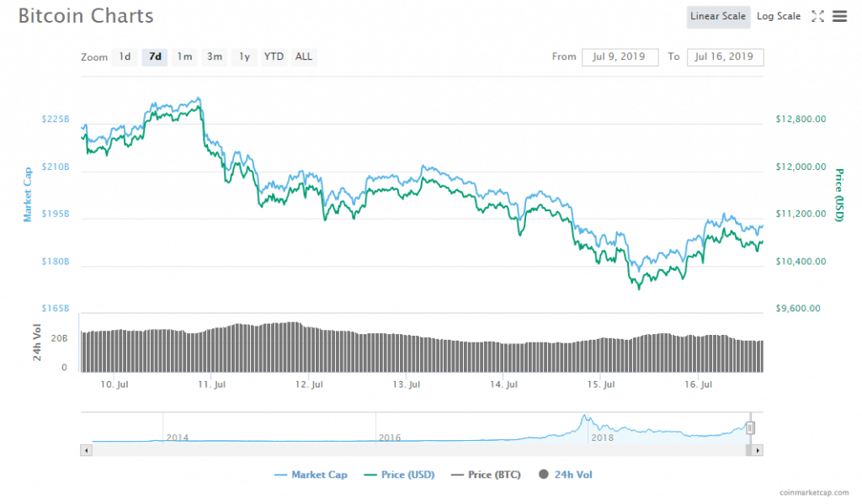Switch to the YTD zoom range
Screen dimensions: 862x504
(x=273, y=56)
